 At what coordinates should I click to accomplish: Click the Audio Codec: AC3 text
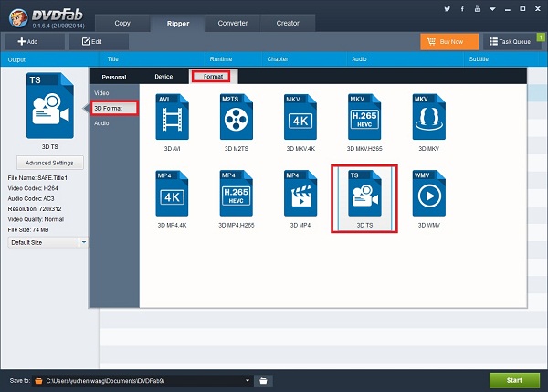click(x=31, y=198)
